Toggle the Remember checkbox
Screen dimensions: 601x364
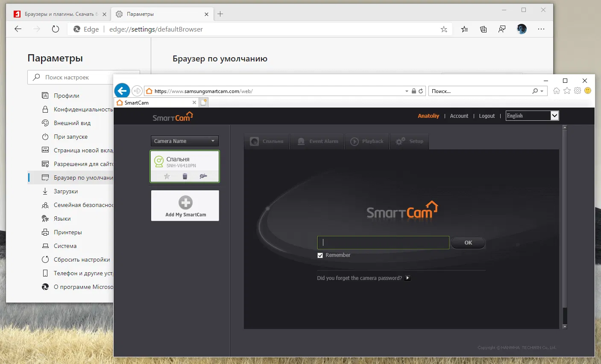[x=320, y=255]
